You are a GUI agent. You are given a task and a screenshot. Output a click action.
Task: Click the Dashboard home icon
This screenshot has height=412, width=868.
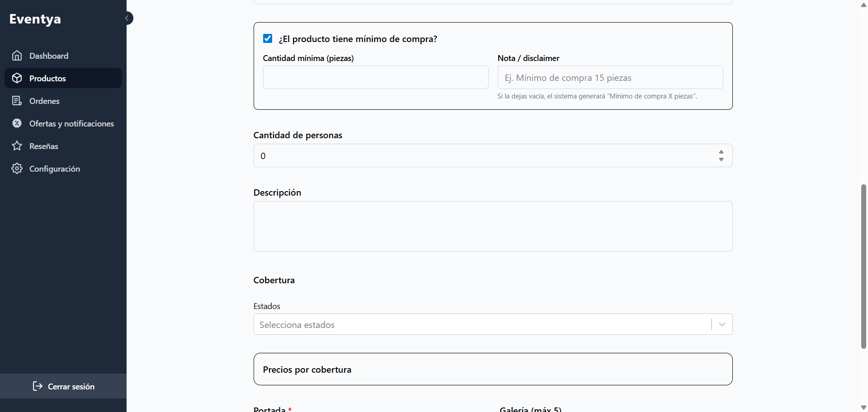(17, 55)
